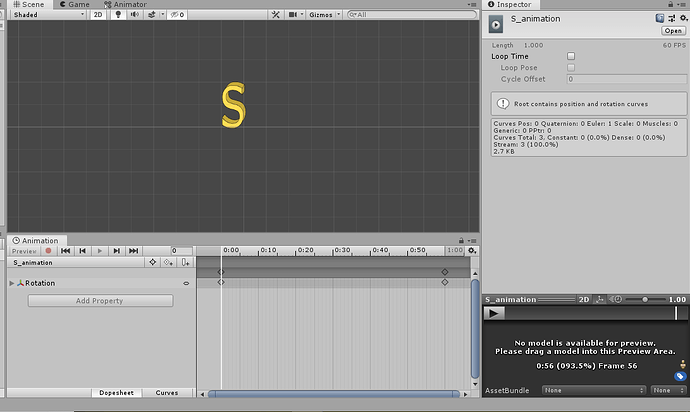Click the Add Property button
Screen dimensions: 690x412
100,300
